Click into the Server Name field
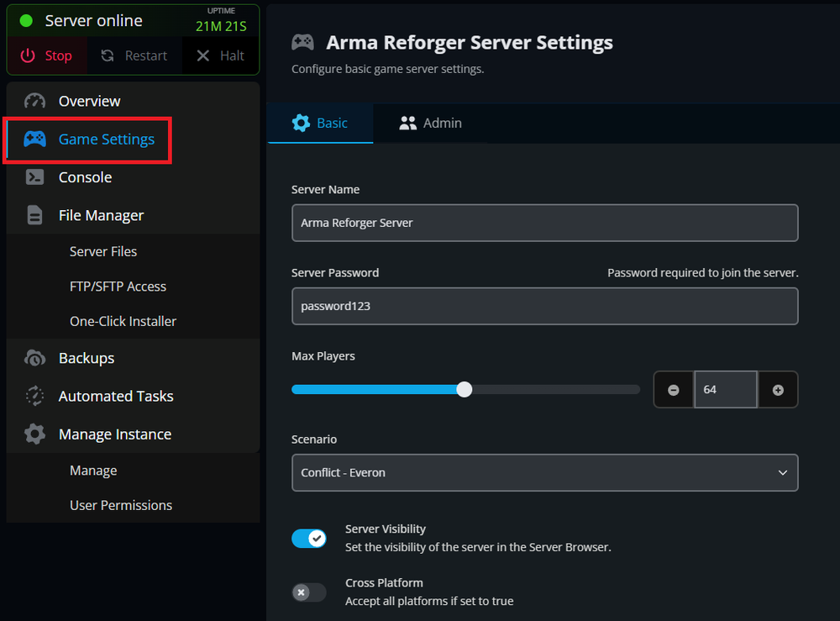Screen dimensions: 840x621 click(545, 223)
